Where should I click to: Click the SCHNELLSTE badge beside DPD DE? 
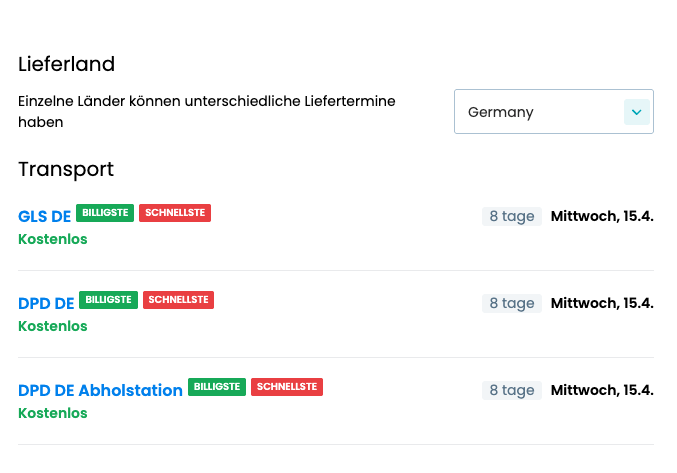point(178,300)
